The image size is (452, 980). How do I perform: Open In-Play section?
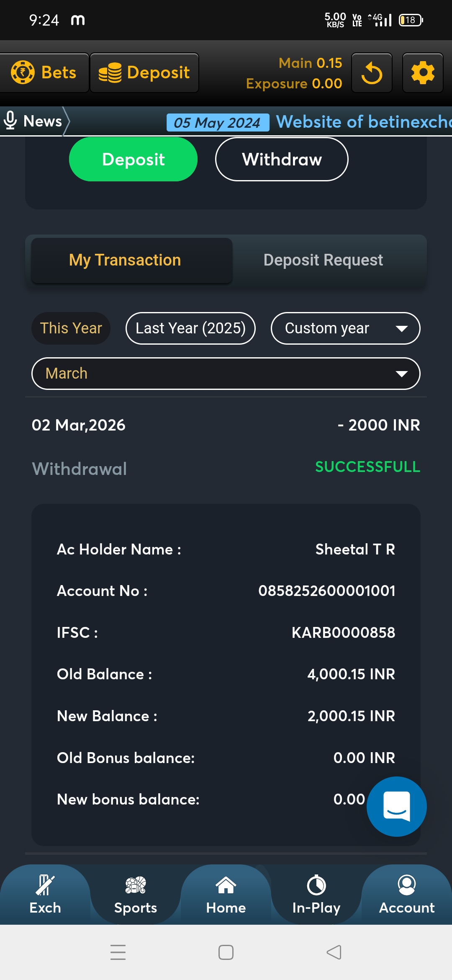coord(316,895)
